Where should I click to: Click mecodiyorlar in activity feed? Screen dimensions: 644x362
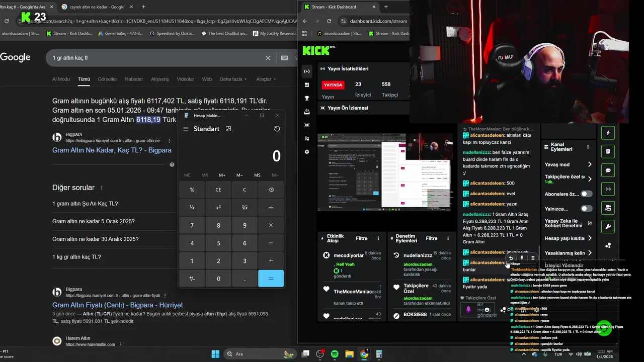click(x=348, y=255)
